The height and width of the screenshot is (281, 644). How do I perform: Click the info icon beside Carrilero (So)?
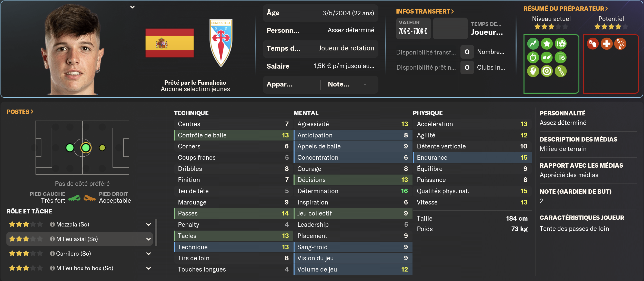pyautogui.click(x=52, y=254)
